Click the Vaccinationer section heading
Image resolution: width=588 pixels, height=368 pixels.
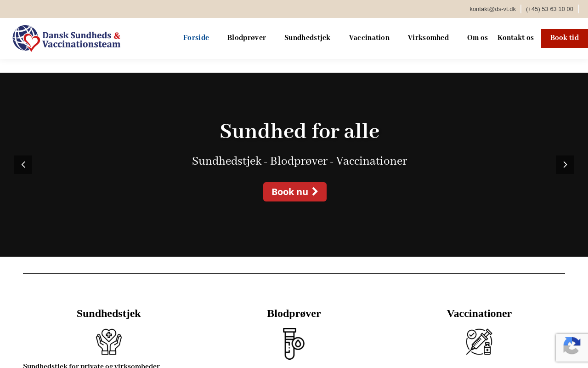click(479, 314)
